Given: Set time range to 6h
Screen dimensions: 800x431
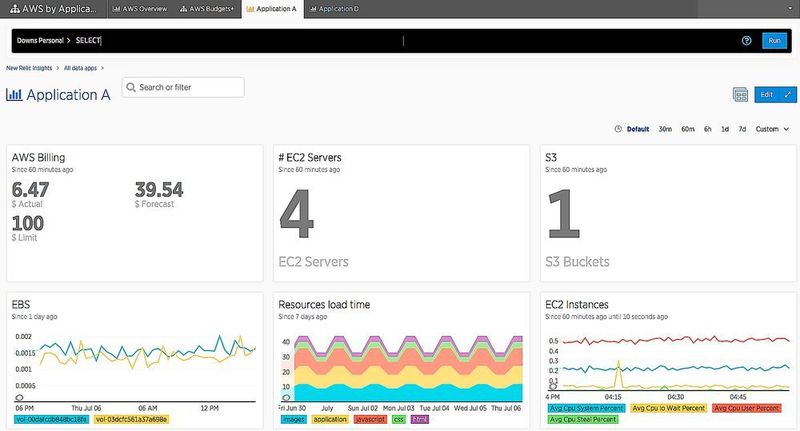Looking at the screenshot, I should coord(708,129).
